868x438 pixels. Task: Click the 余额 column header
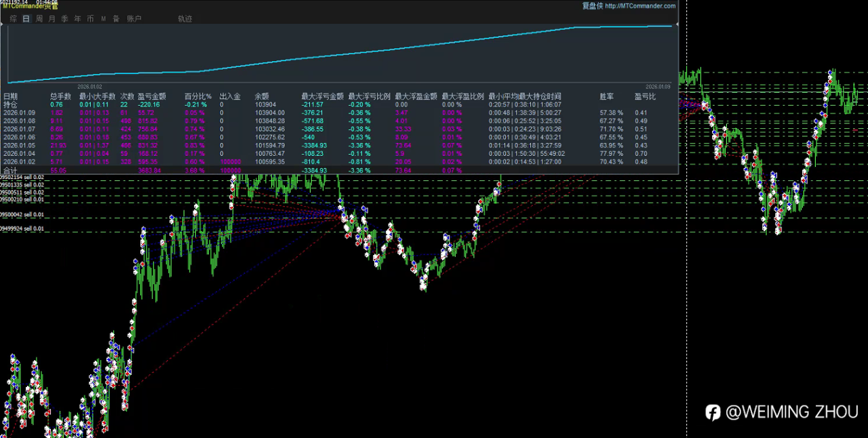262,97
